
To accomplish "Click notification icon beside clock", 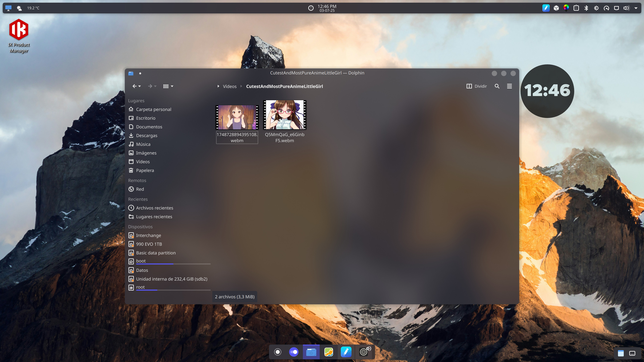I will pyautogui.click(x=311, y=8).
